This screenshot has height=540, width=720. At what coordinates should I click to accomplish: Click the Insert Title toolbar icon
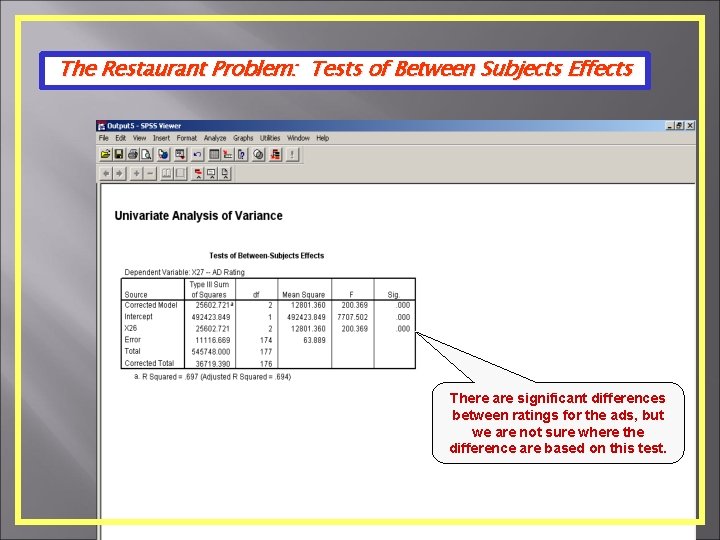click(211, 174)
